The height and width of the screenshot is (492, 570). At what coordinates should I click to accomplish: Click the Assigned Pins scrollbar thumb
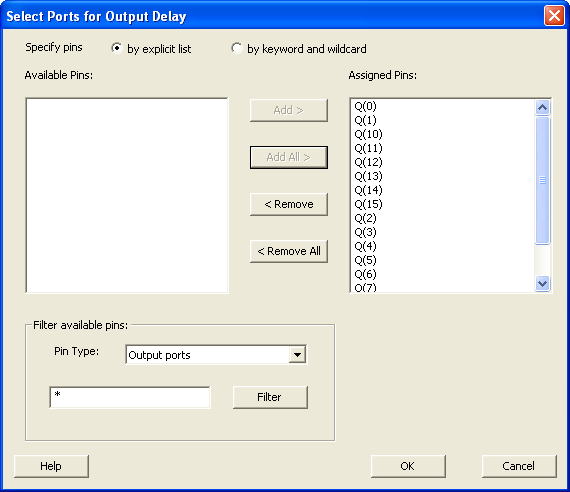click(542, 180)
